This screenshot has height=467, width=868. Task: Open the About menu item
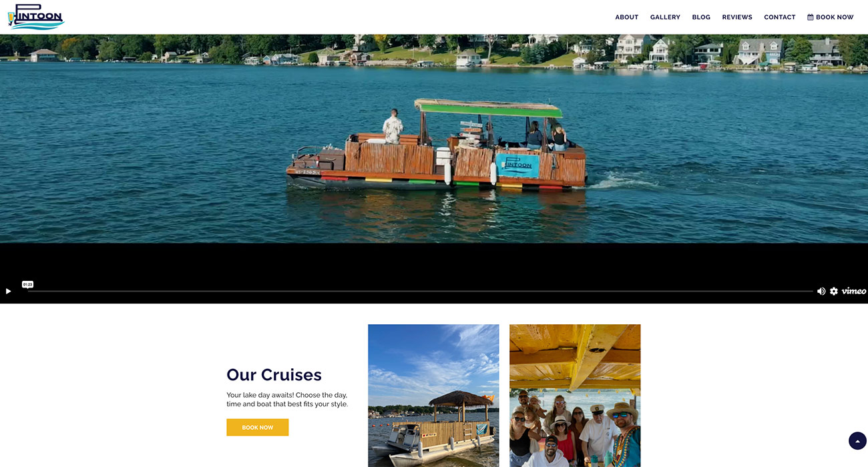point(626,17)
